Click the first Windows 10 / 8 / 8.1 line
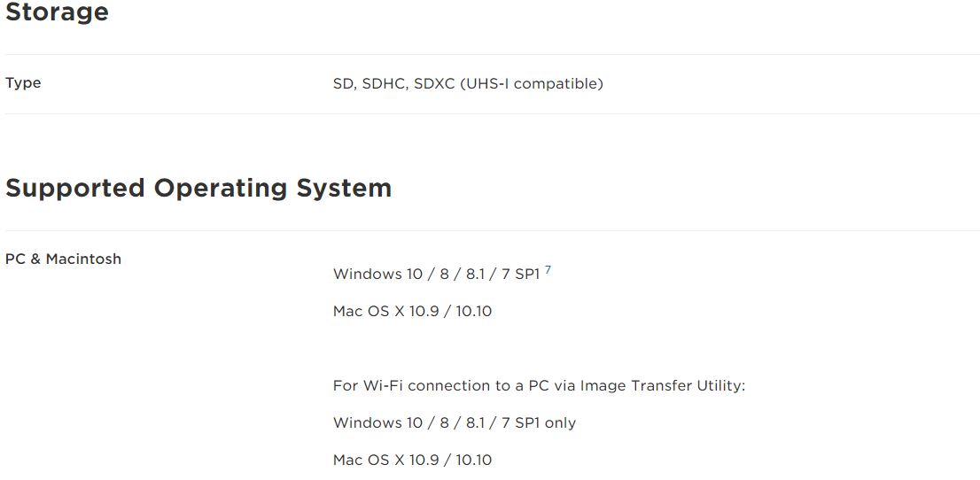The height and width of the screenshot is (480, 980). (436, 274)
